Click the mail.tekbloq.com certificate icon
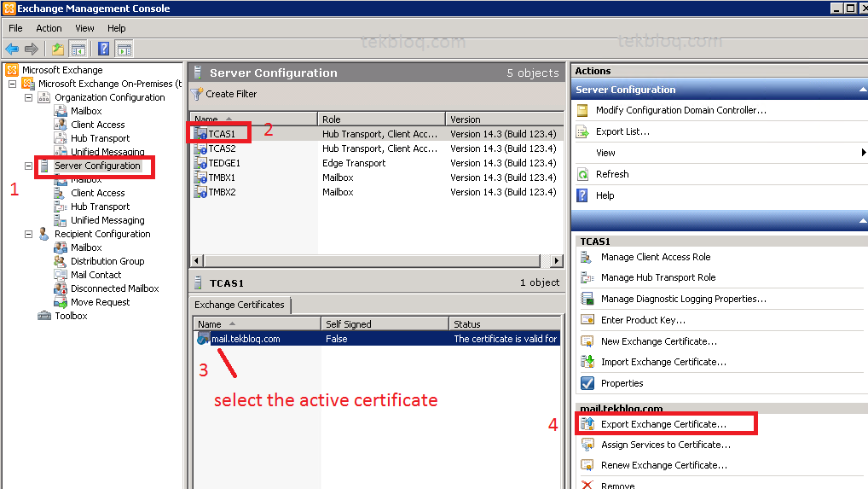868x489 pixels. (204, 338)
